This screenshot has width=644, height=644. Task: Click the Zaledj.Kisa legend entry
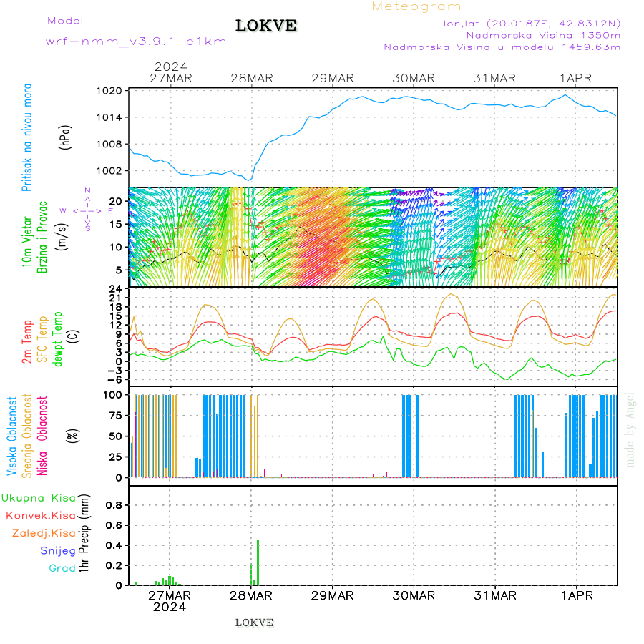pyautogui.click(x=44, y=534)
